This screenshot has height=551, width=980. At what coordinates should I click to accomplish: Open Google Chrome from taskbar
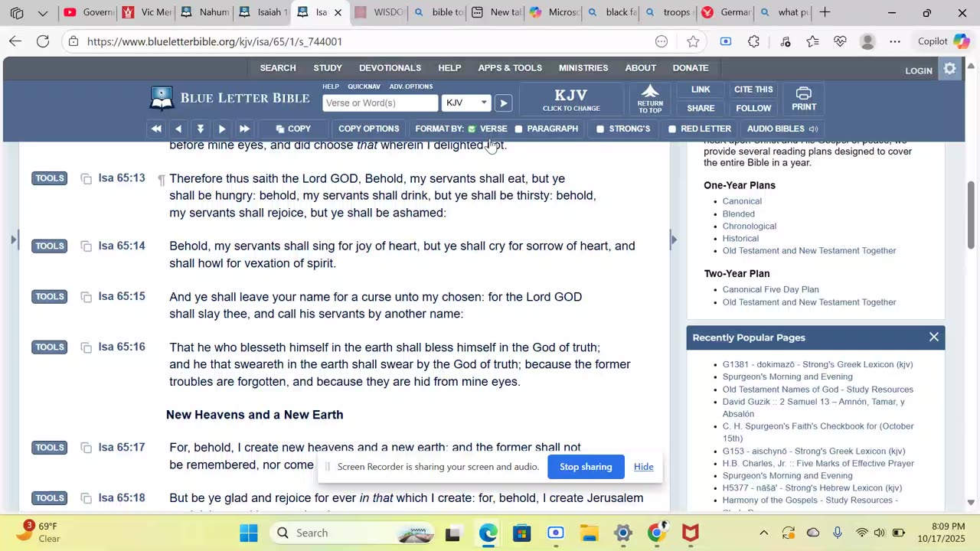point(657,533)
